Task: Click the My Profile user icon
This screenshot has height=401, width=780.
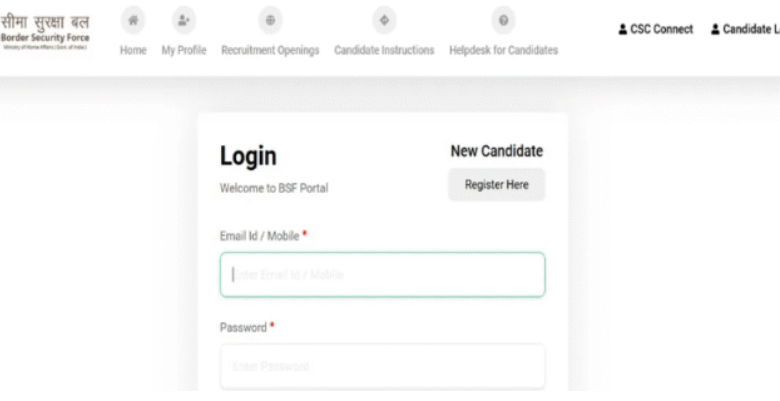Action: (183, 21)
